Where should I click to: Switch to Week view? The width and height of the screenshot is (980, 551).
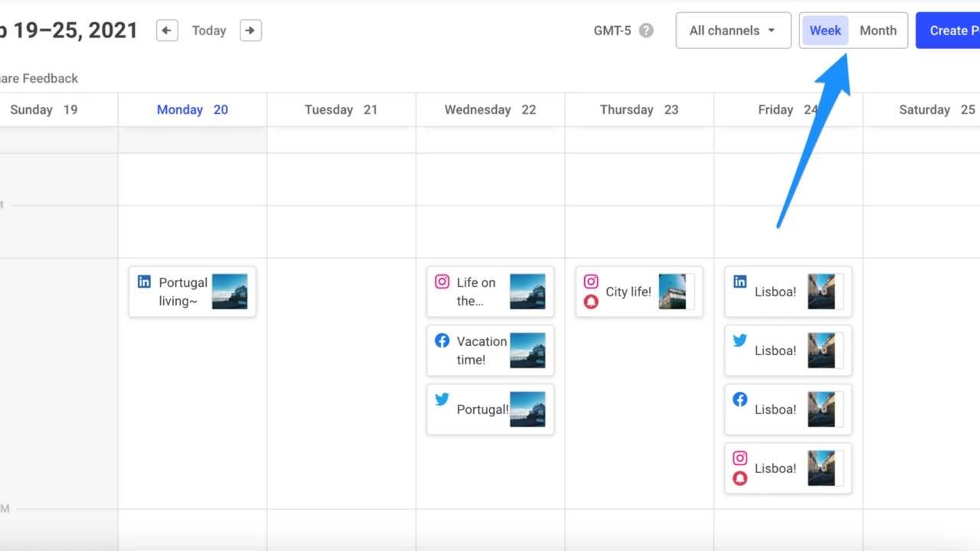tap(825, 31)
